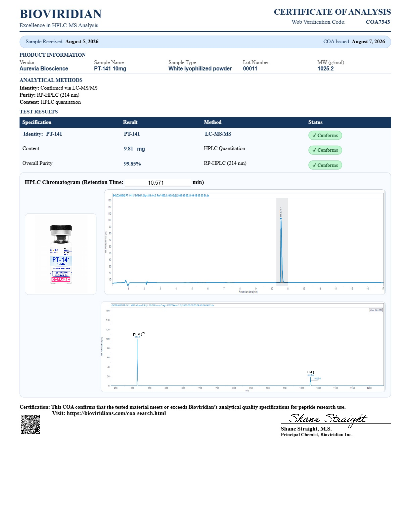Select molecular weight value 1025.2
The width and height of the screenshot is (411, 532).
325,69
